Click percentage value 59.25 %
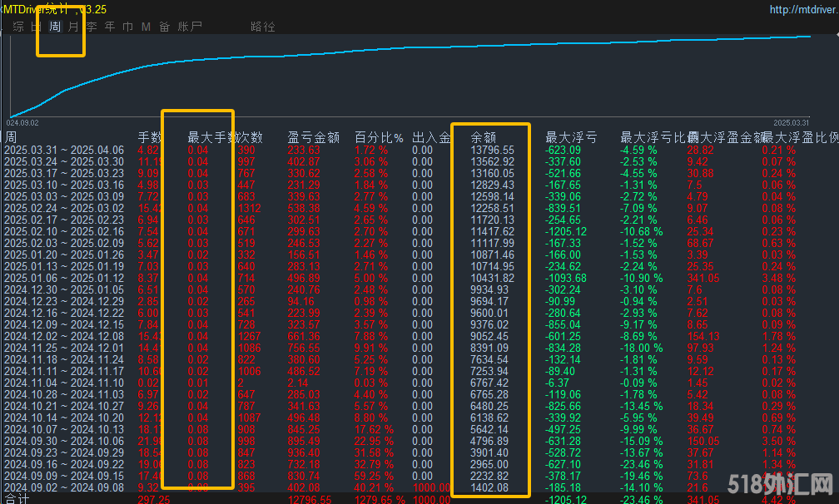This screenshot has height=504, width=839. 374,476
